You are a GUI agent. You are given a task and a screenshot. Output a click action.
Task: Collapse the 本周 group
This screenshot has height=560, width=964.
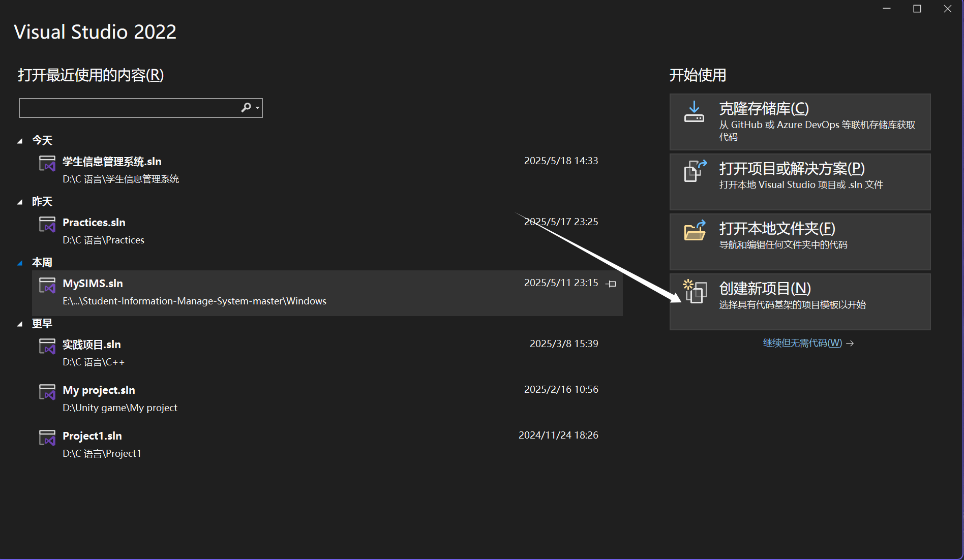[x=20, y=263]
